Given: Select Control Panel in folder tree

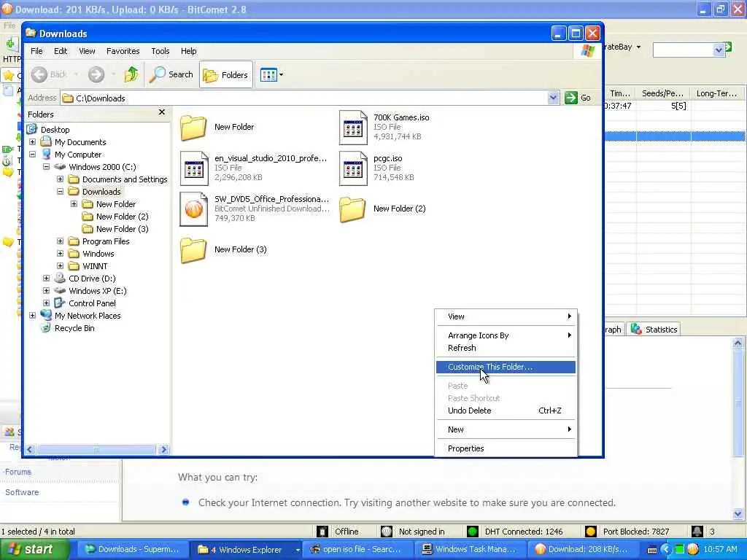Looking at the screenshot, I should pyautogui.click(x=92, y=303).
